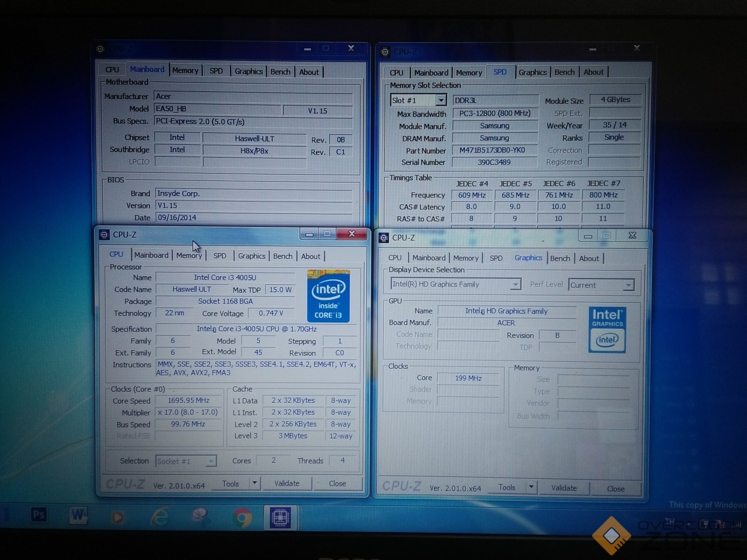Open Graphics tab in CPU window
Image resolution: width=747 pixels, height=560 pixels.
pyautogui.click(x=251, y=256)
